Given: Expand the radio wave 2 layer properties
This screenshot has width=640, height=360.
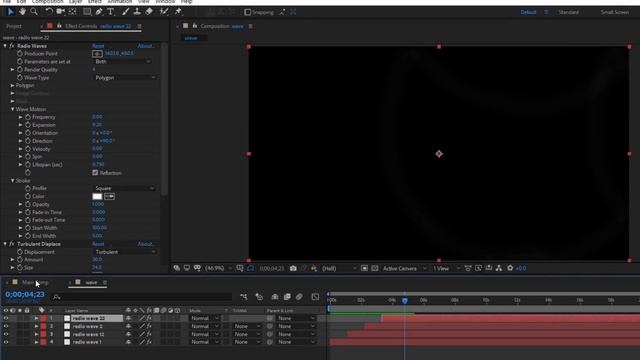Looking at the screenshot, I should point(36,326).
